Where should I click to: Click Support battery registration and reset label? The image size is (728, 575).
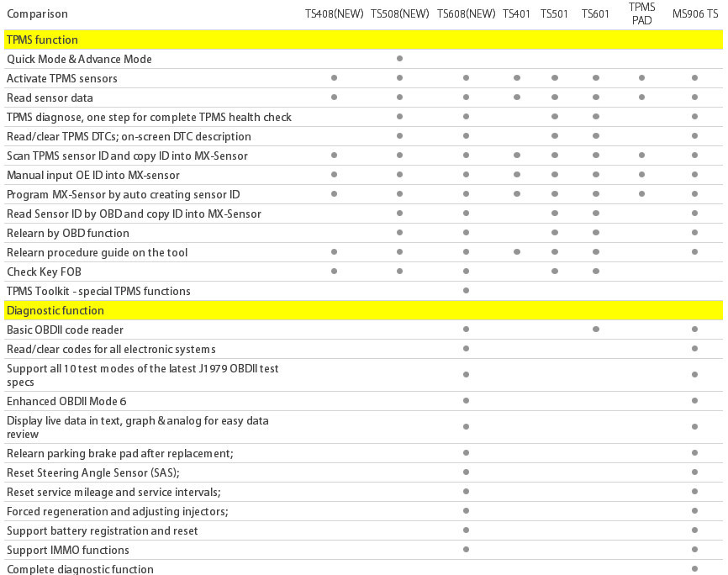point(103,531)
